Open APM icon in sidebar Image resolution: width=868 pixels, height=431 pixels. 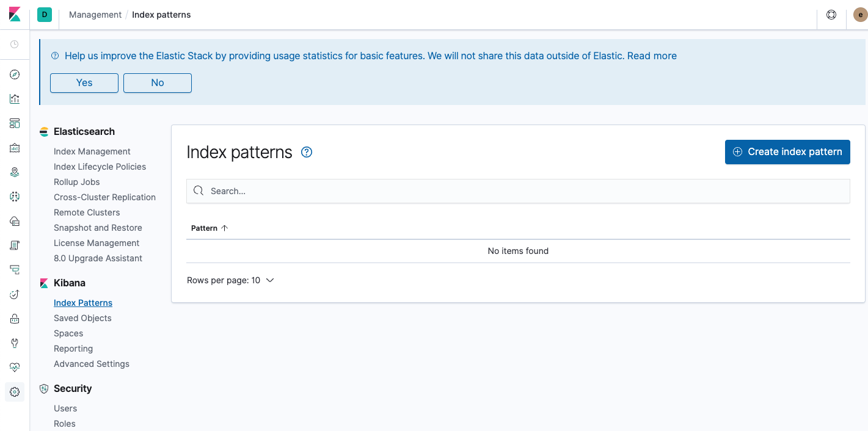coord(15,270)
